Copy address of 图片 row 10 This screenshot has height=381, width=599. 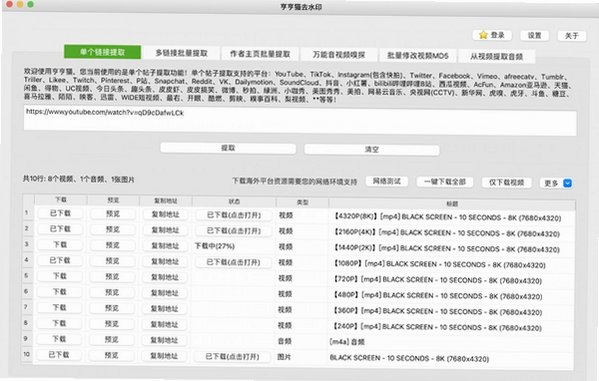tap(164, 356)
